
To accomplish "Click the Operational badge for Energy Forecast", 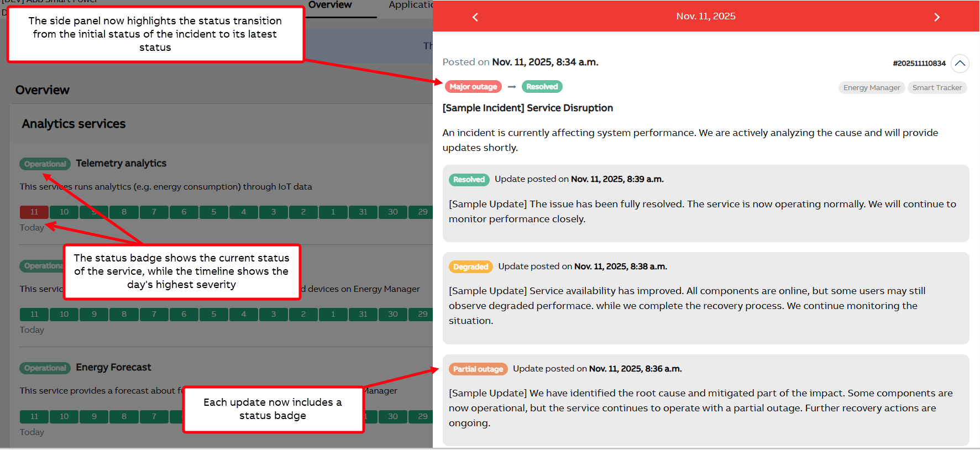I will point(45,368).
